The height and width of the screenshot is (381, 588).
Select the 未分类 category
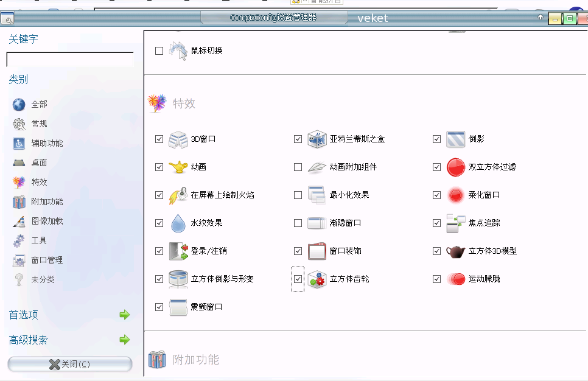tap(43, 280)
